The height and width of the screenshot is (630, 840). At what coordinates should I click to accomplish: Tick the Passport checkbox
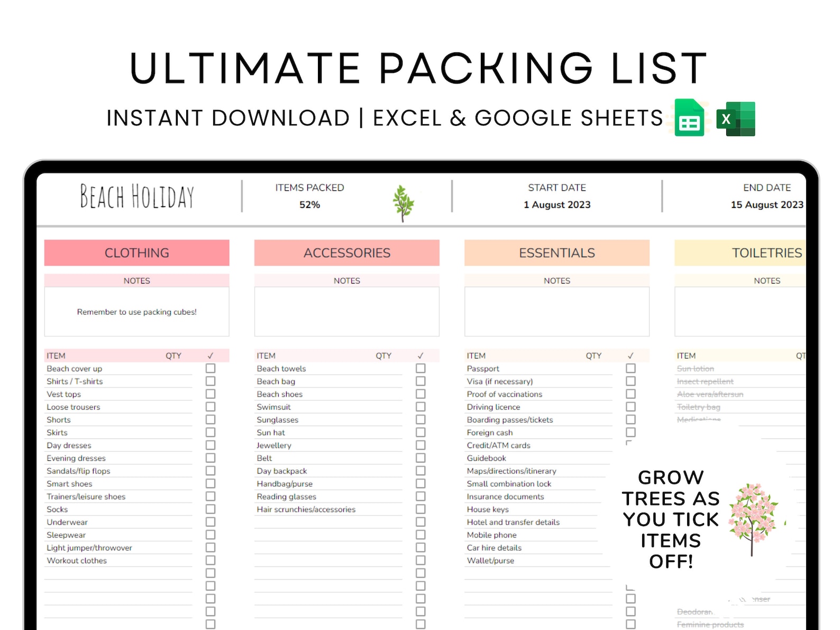point(631,368)
